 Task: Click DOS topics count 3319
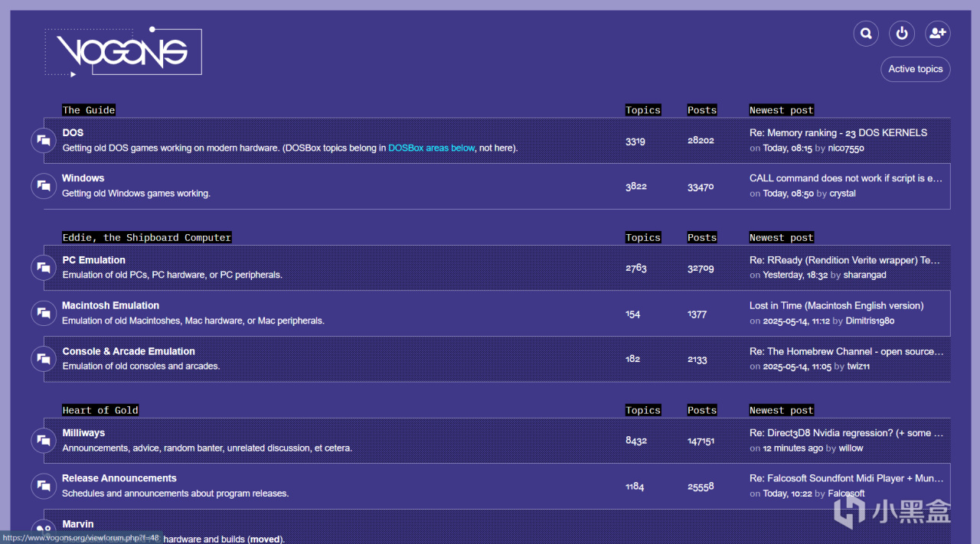click(635, 141)
